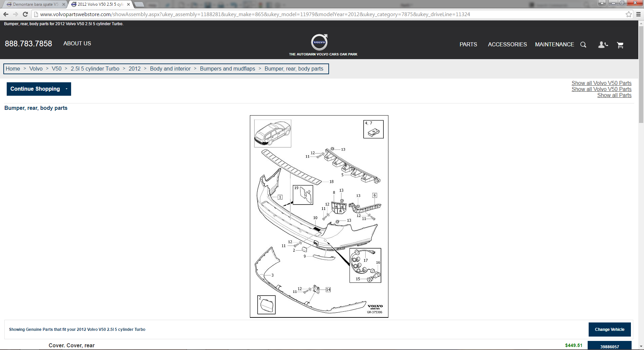Click Bumper, rear, body parts heading
644x350 pixels.
(x=36, y=108)
